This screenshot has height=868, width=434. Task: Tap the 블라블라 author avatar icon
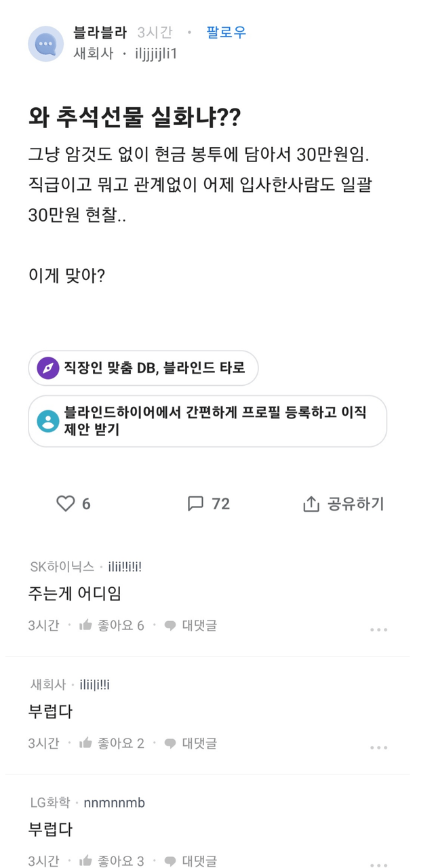[x=45, y=44]
